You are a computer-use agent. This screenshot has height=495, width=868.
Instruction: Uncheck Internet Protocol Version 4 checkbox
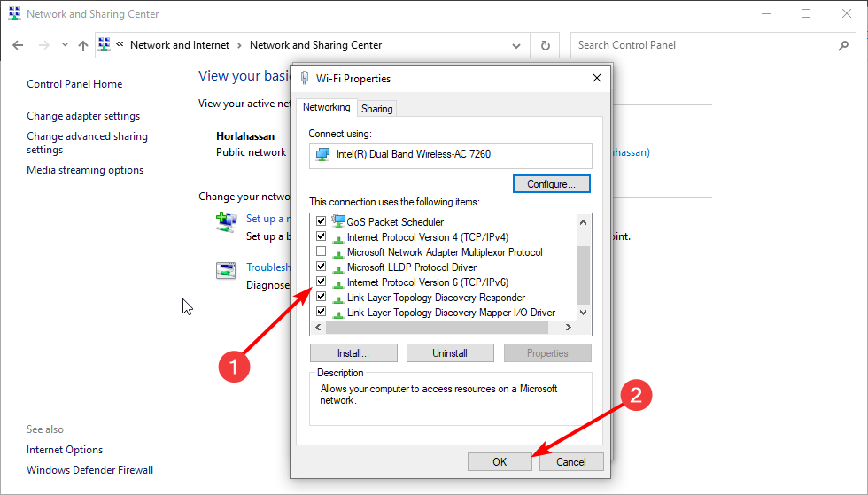tap(321, 236)
